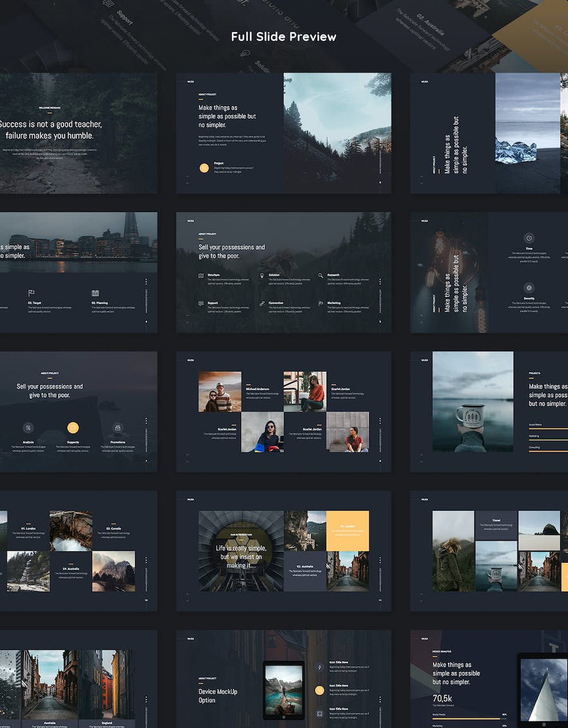
Task: Click the yellow London tile
Action: click(348, 531)
